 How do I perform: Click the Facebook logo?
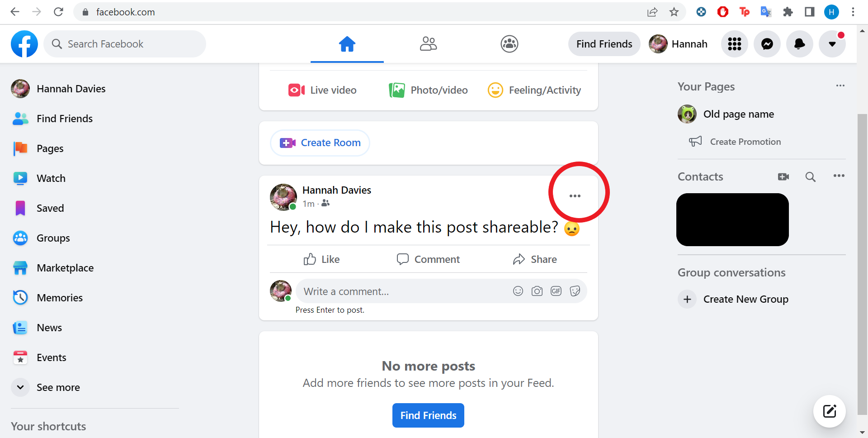point(24,44)
